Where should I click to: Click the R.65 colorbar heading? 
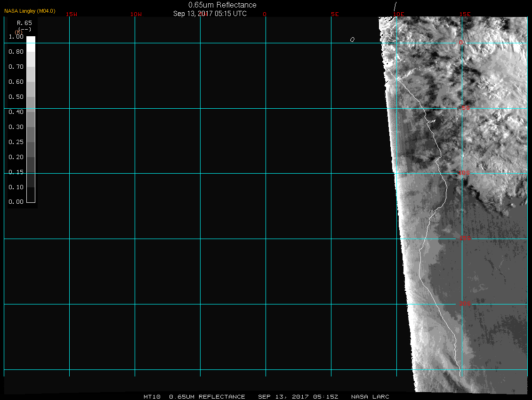[x=24, y=23]
